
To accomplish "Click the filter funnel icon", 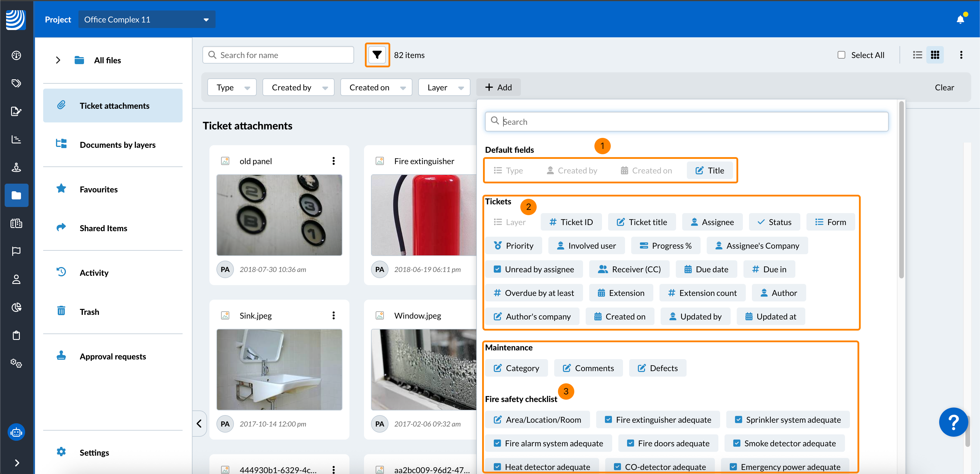I will tap(377, 55).
